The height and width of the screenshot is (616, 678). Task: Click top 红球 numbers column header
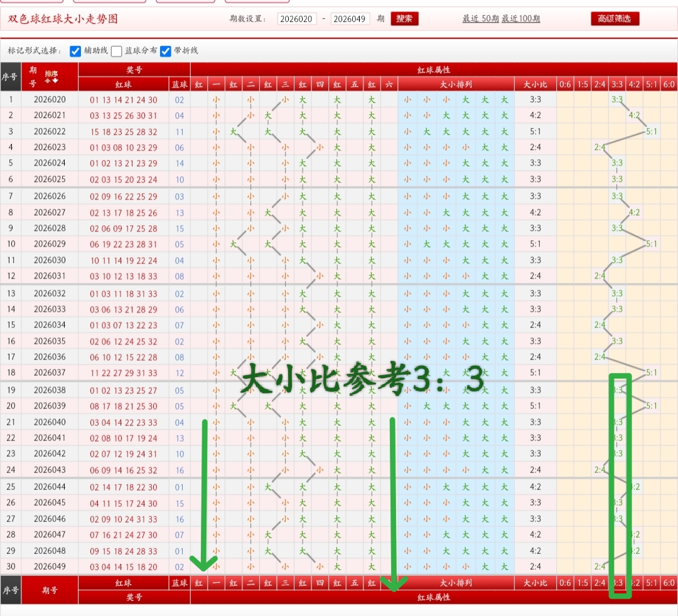[x=123, y=84]
